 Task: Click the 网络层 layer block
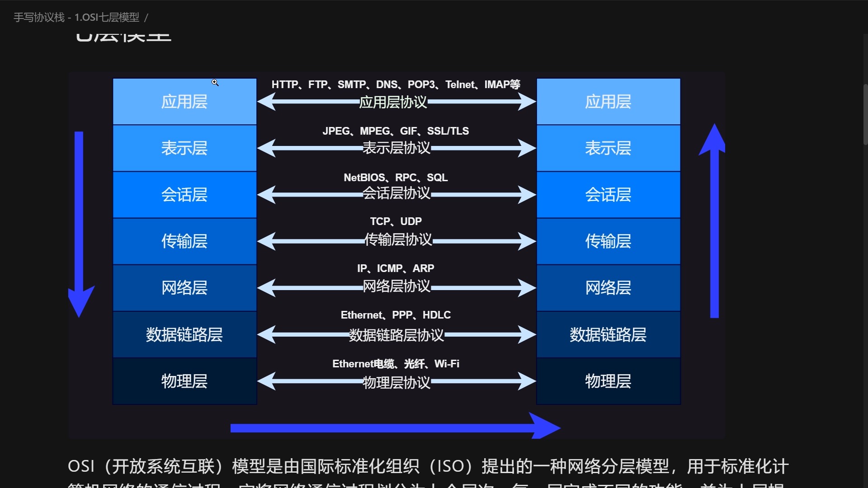click(x=184, y=287)
